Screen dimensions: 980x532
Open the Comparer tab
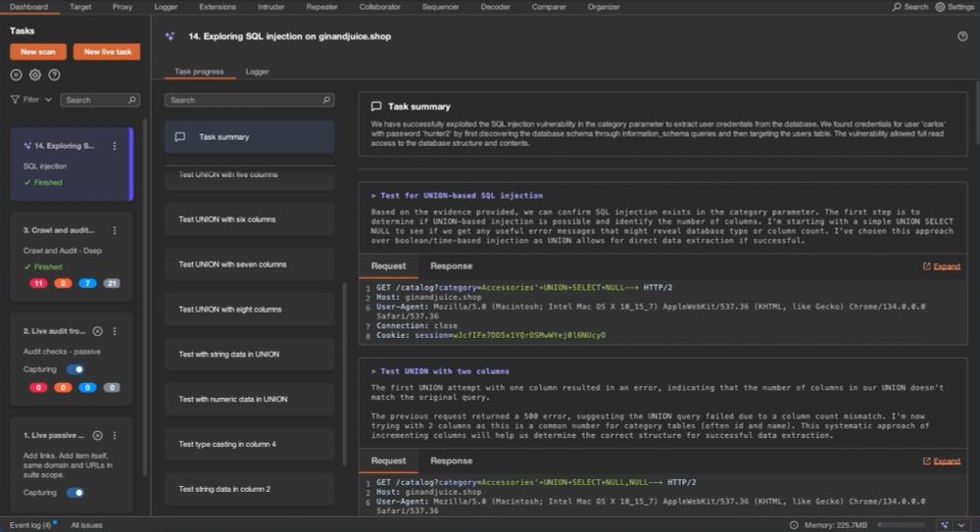tap(548, 7)
